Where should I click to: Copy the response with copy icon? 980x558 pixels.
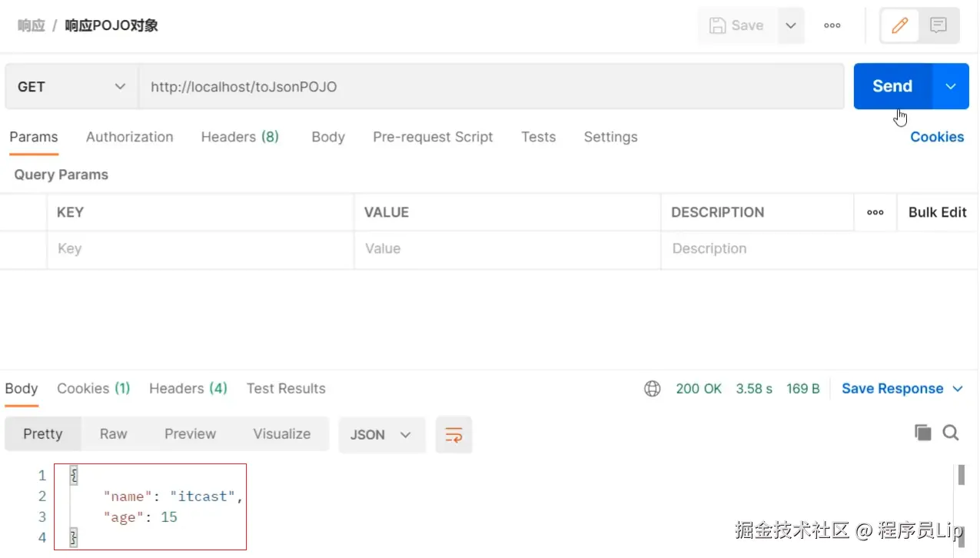point(922,433)
